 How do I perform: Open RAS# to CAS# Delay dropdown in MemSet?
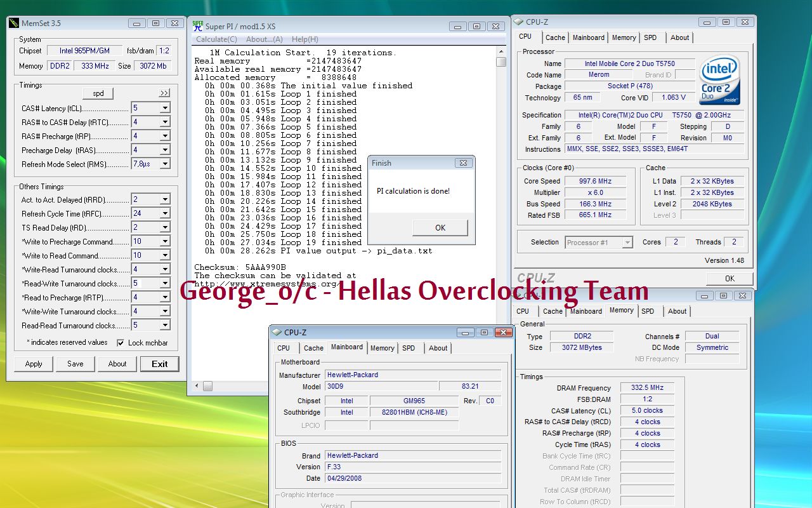coord(165,122)
